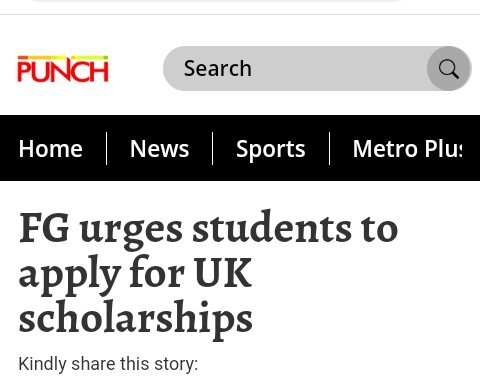The width and height of the screenshot is (480, 388).
Task: Click the magnifying glass search icon
Action: 449,69
